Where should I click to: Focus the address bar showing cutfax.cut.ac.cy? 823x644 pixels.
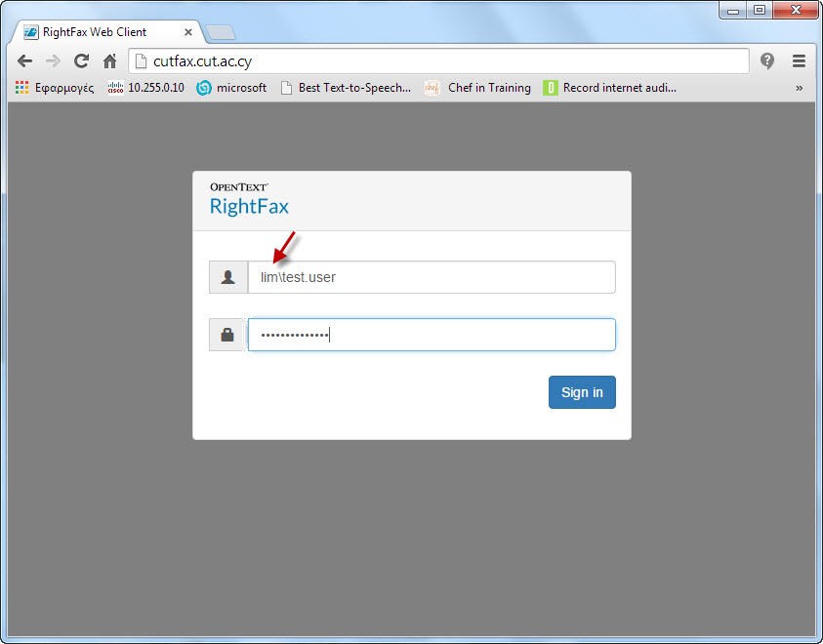[438, 61]
